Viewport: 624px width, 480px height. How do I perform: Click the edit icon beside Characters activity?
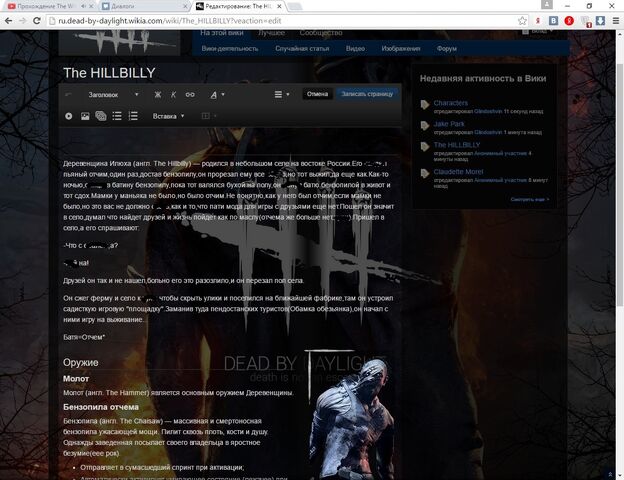pyautogui.click(x=425, y=104)
